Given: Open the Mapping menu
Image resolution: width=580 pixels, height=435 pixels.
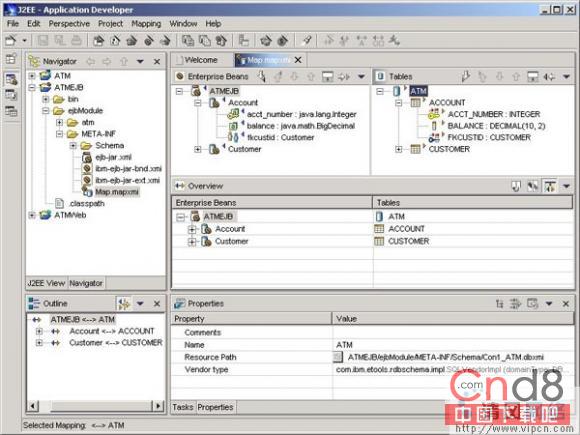Looking at the screenshot, I should coord(146,24).
